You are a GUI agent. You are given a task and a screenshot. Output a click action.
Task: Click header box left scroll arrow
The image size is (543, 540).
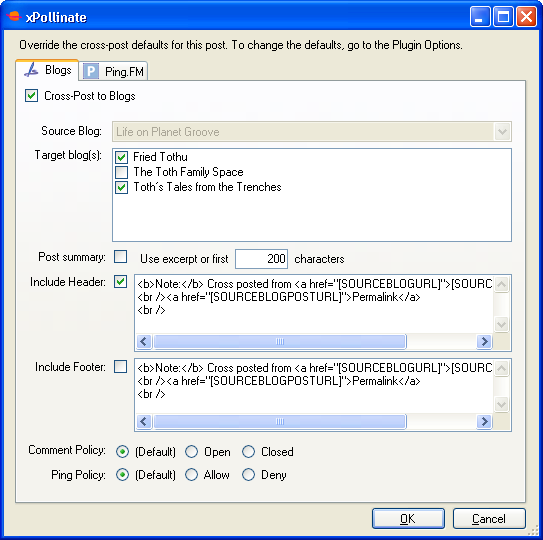click(144, 342)
